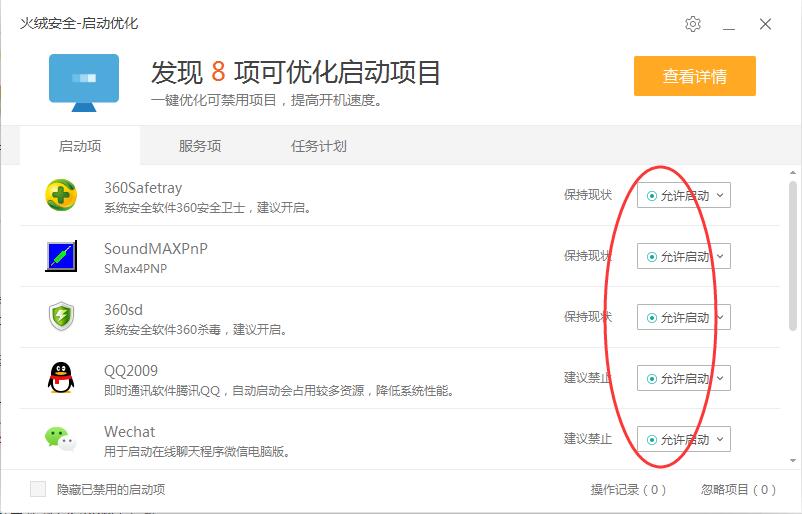
Task: Open 操作记录 link at bottom
Action: (x=628, y=489)
